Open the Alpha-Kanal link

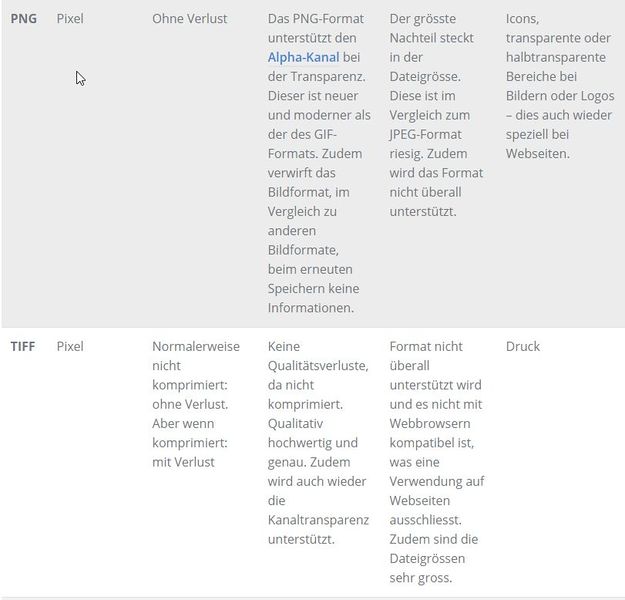[x=303, y=57]
